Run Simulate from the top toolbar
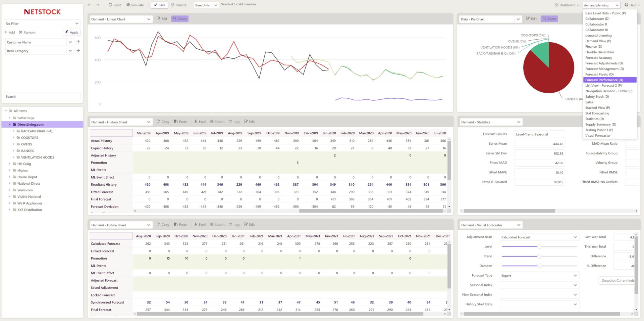Viewport: 644px width, 321px height. tap(135, 5)
